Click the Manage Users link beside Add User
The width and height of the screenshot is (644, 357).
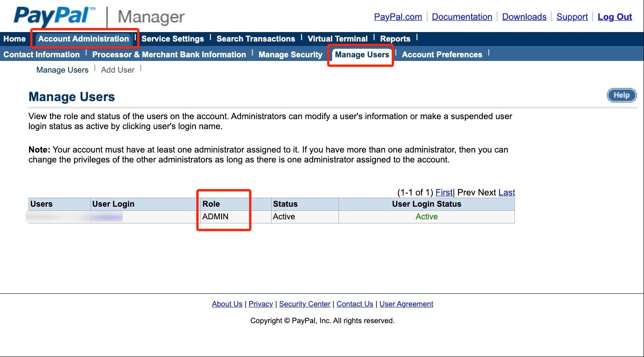pyautogui.click(x=62, y=70)
